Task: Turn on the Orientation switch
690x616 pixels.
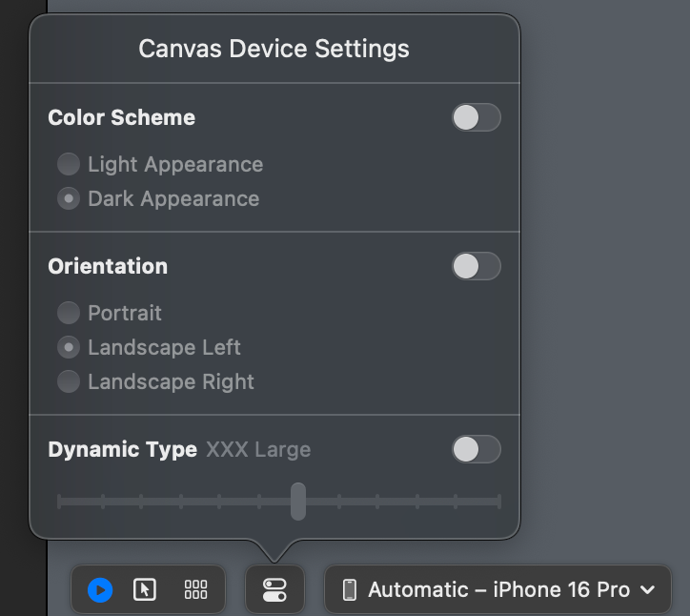Action: point(476,266)
